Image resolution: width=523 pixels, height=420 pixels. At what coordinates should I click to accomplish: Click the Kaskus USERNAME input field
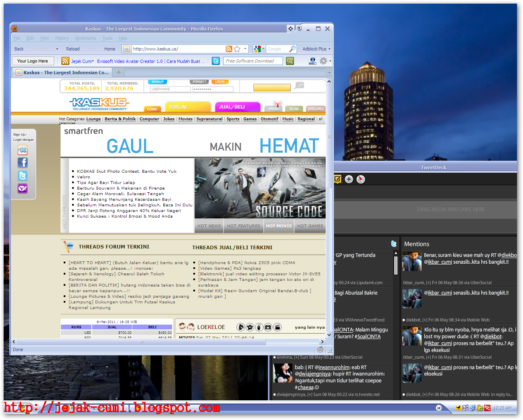click(170, 89)
